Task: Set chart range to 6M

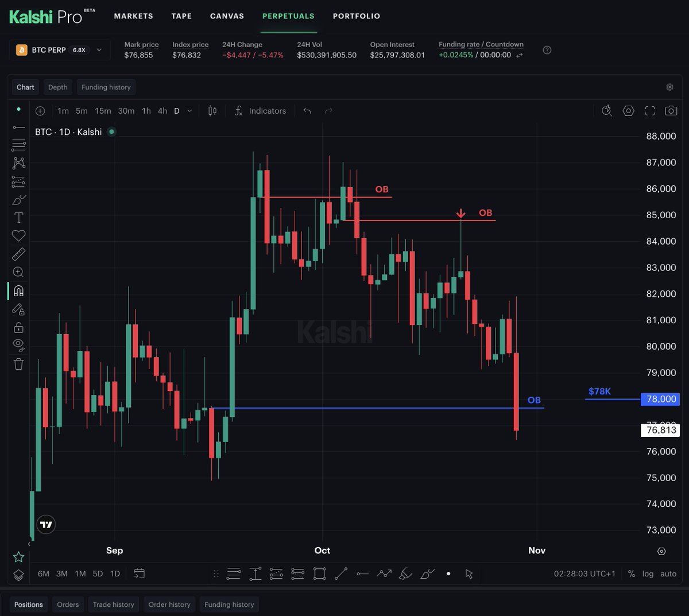Action: (x=44, y=574)
